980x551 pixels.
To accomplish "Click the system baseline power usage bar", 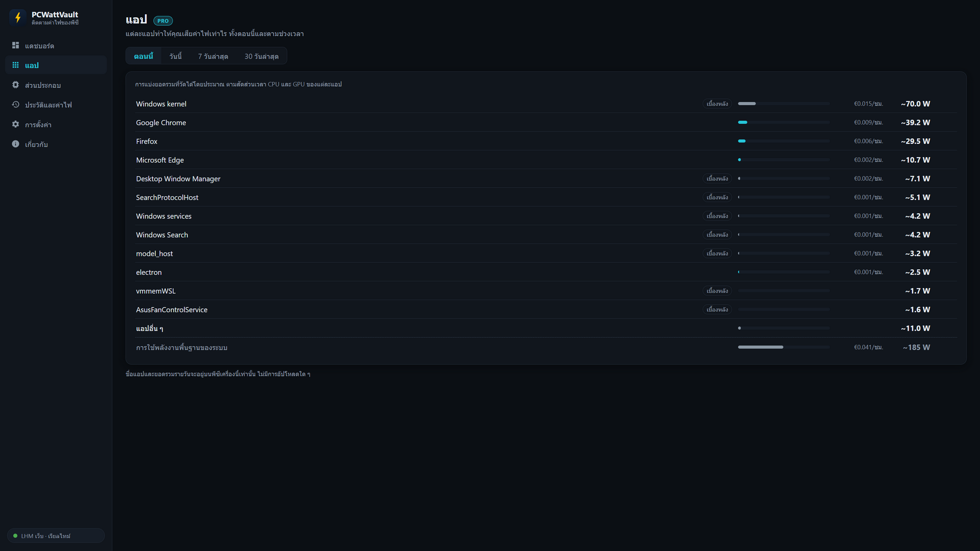I will pyautogui.click(x=783, y=347).
